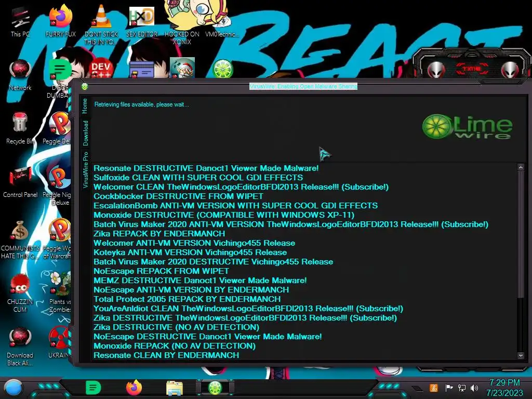Launch the FURRY FUX Firefox shortcut
This screenshot has width=532, height=399.
click(60, 22)
